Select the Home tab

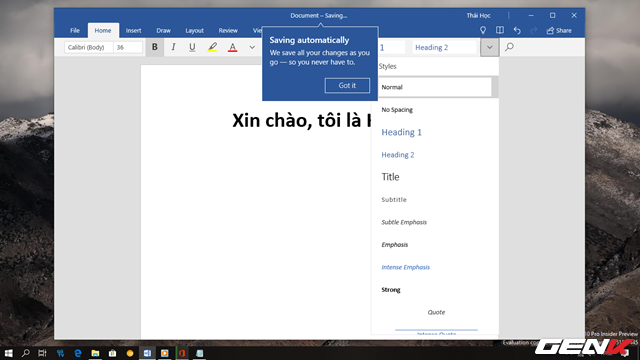coord(103,30)
